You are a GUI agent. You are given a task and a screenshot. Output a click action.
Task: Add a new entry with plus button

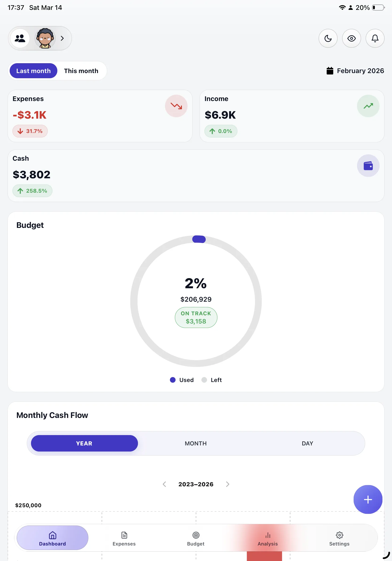[368, 499]
